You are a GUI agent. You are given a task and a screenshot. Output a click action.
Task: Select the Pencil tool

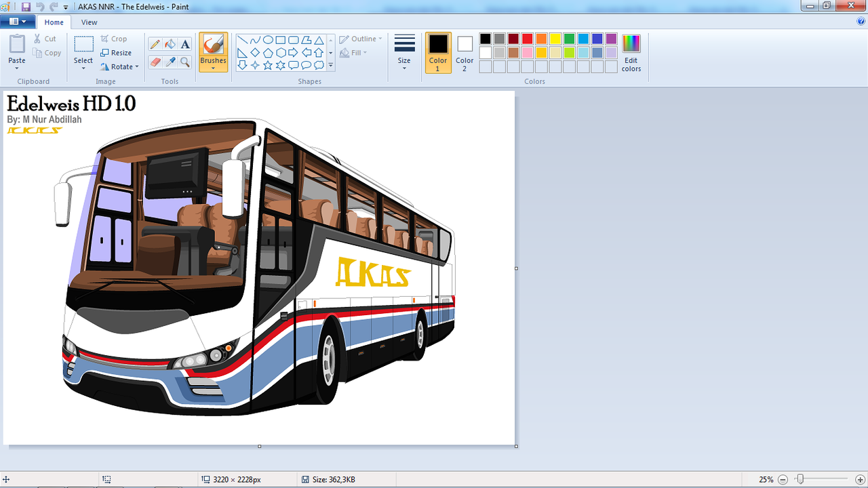click(155, 44)
